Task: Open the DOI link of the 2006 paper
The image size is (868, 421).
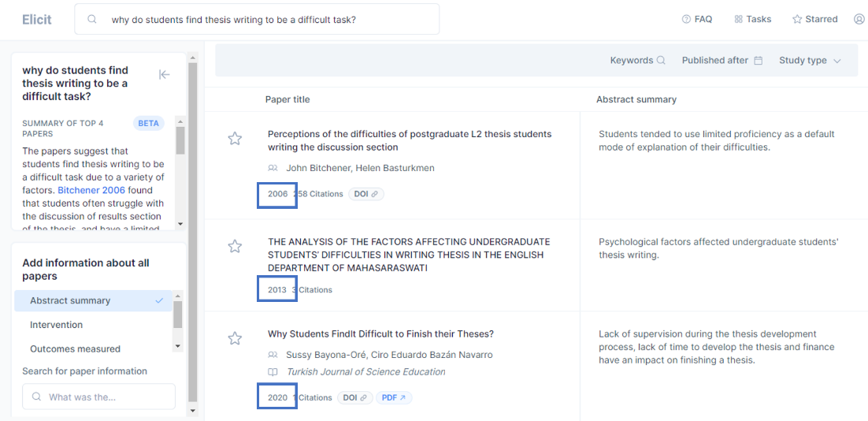Action: tap(366, 194)
